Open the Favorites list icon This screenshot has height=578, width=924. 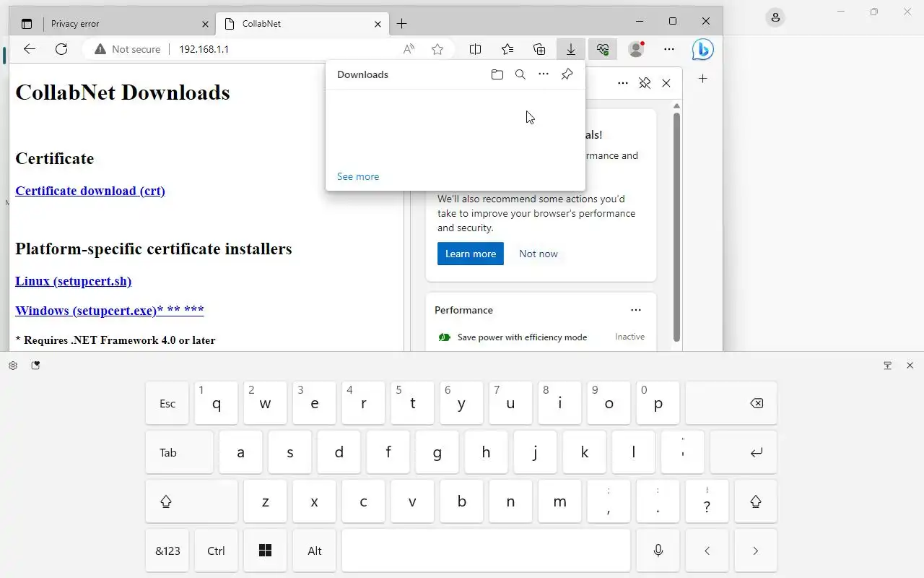click(x=507, y=49)
